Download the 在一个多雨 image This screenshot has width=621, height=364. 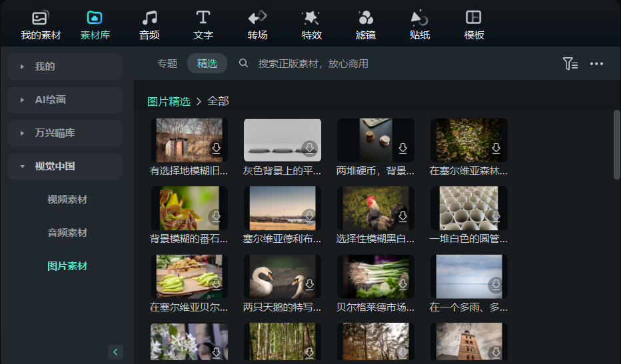point(496,284)
